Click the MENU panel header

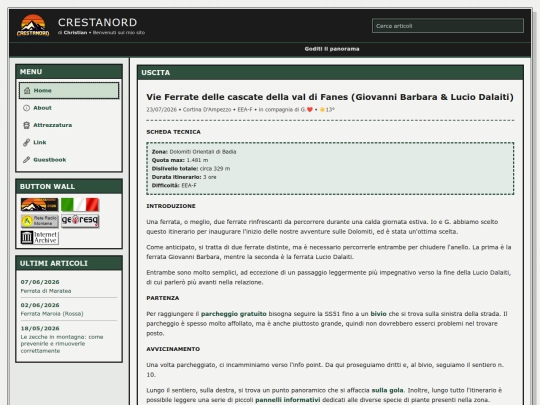(69, 72)
